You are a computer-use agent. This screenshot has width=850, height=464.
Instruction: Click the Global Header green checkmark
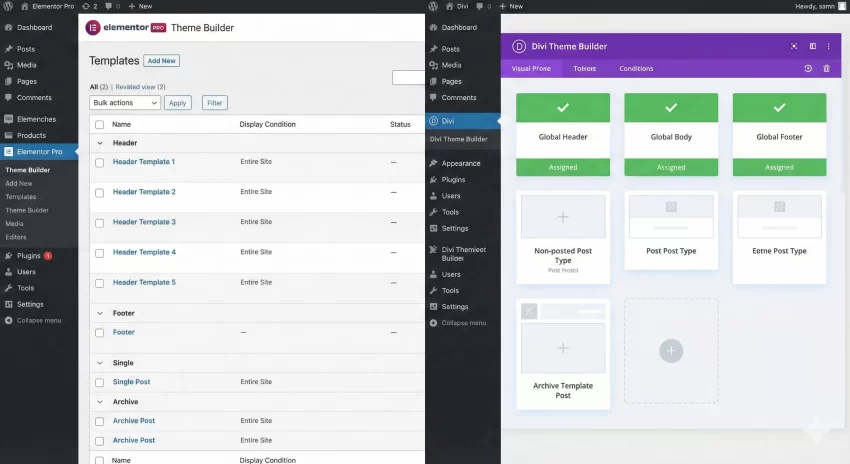pos(563,107)
